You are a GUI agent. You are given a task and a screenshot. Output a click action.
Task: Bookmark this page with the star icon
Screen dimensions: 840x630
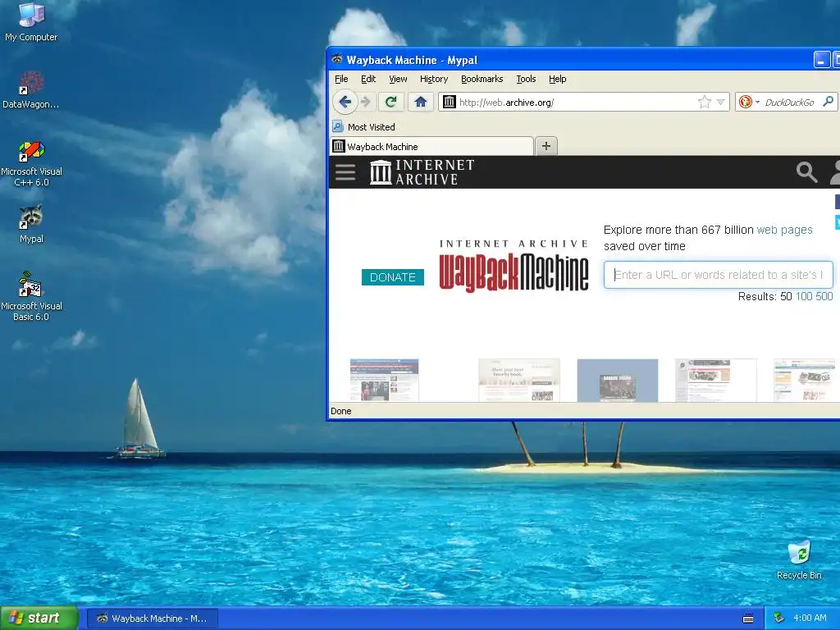click(x=705, y=102)
